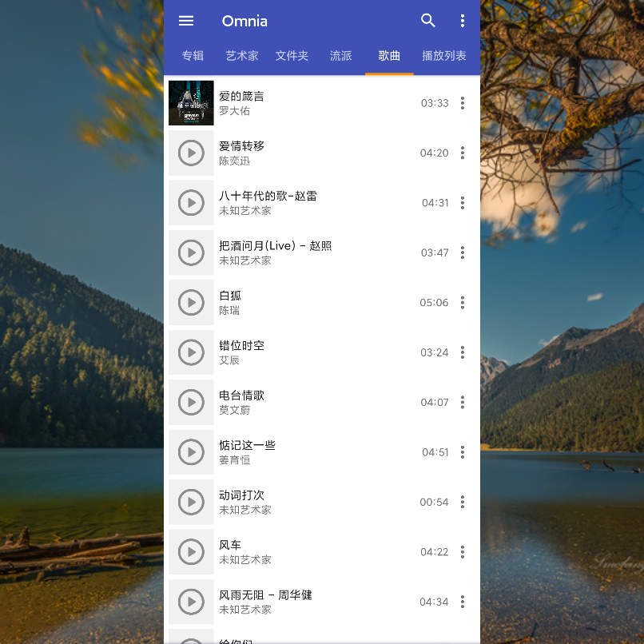This screenshot has width=644, height=644.
Task: Open the options menu for 惦记这一些
Action: [462, 452]
